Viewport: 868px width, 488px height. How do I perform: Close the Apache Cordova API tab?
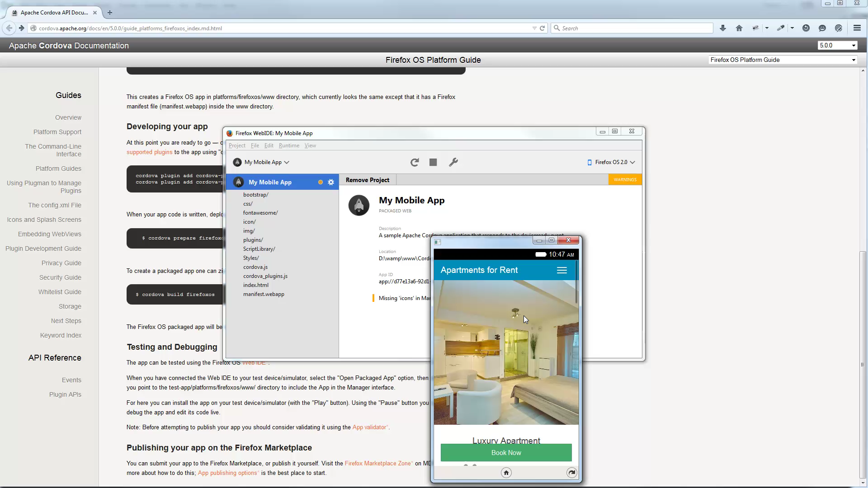pyautogui.click(x=95, y=13)
